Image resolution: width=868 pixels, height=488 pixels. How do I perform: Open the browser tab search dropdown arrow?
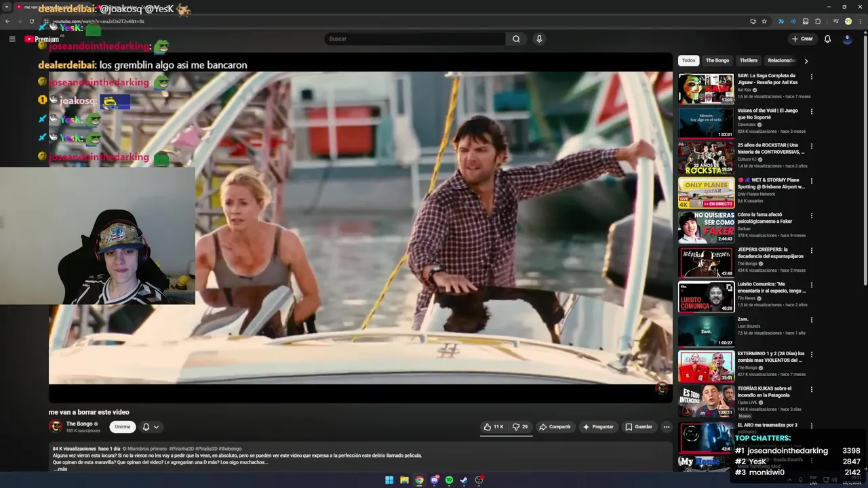point(7,7)
